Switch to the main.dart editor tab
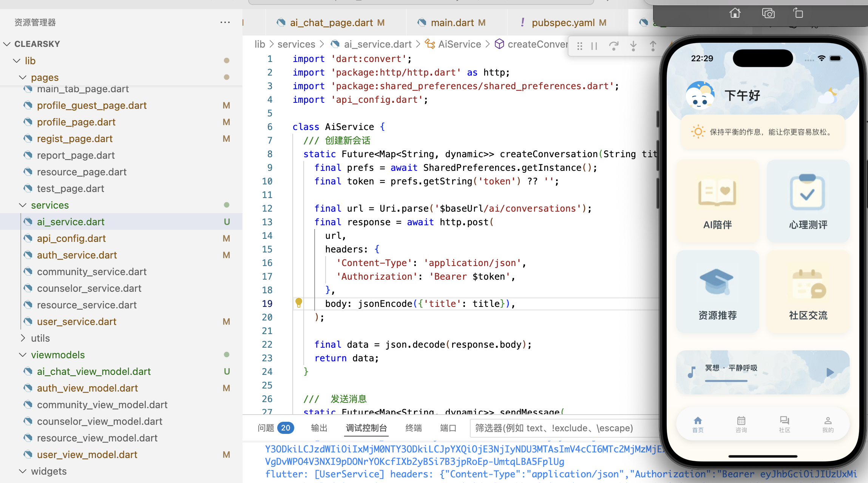868x483 pixels. click(452, 23)
